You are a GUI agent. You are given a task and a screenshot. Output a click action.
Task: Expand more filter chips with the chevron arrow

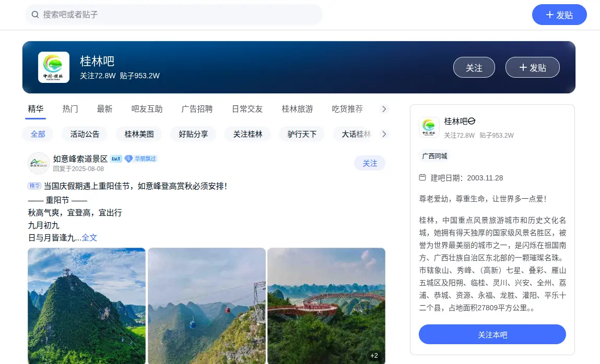[384, 134]
